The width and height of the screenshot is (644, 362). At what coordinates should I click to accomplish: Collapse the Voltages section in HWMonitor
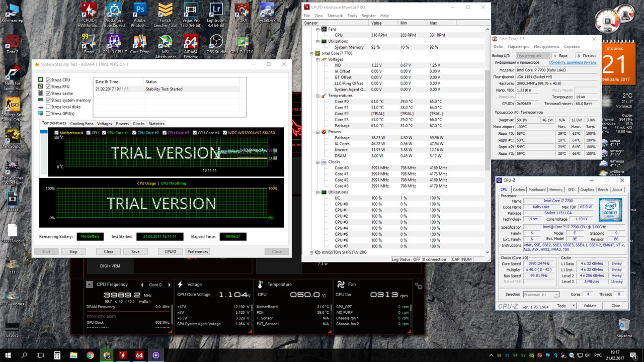coord(317,59)
